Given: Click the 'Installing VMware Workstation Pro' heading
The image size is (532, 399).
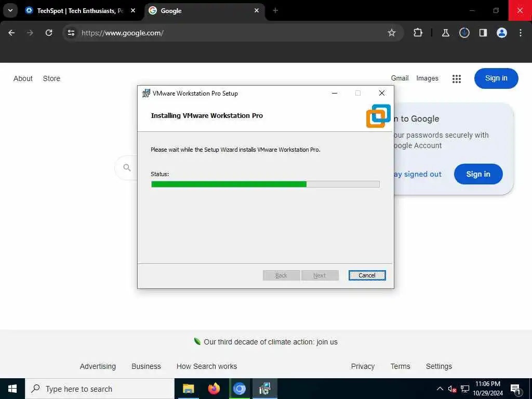Looking at the screenshot, I should tap(207, 116).
